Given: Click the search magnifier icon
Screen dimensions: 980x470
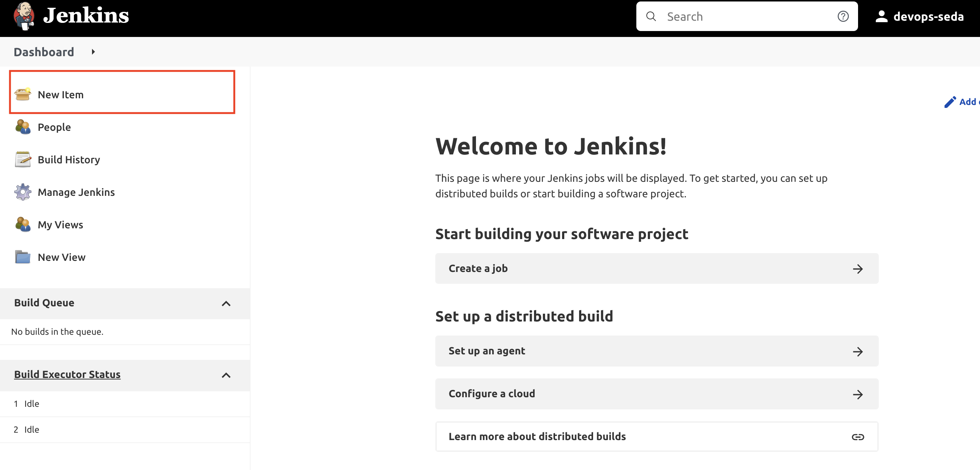Looking at the screenshot, I should [x=651, y=16].
